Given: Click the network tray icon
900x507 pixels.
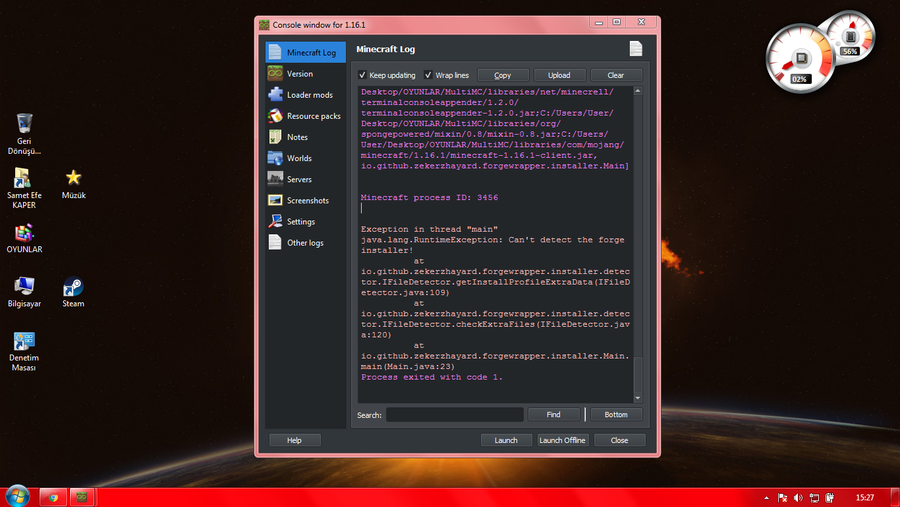Looking at the screenshot, I should pyautogui.click(x=814, y=498).
